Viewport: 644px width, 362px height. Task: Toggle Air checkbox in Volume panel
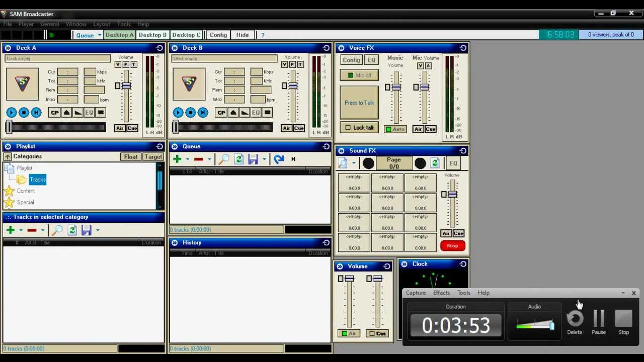(349, 333)
